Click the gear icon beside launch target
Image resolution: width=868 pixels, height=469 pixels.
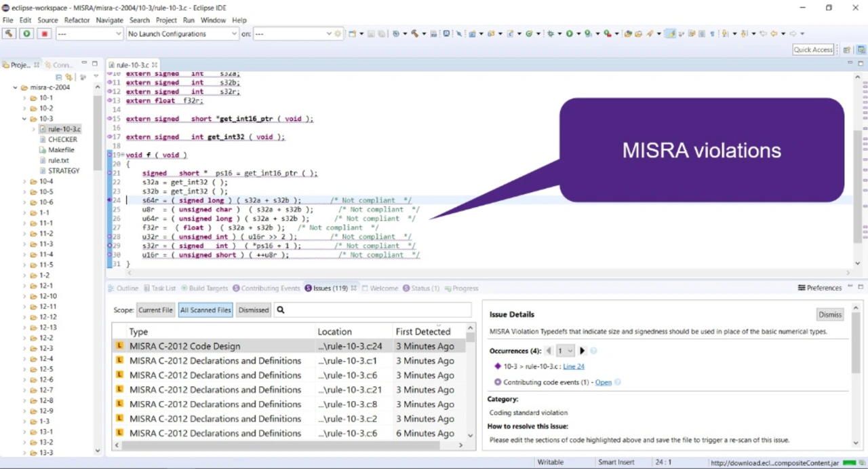[338, 34]
